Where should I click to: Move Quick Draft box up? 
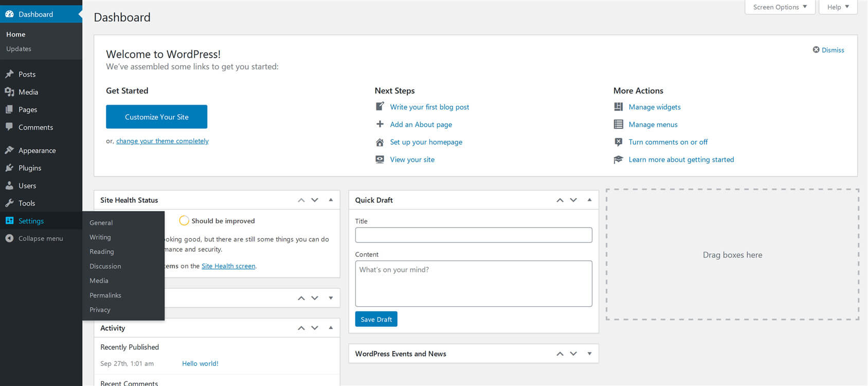[x=560, y=200]
